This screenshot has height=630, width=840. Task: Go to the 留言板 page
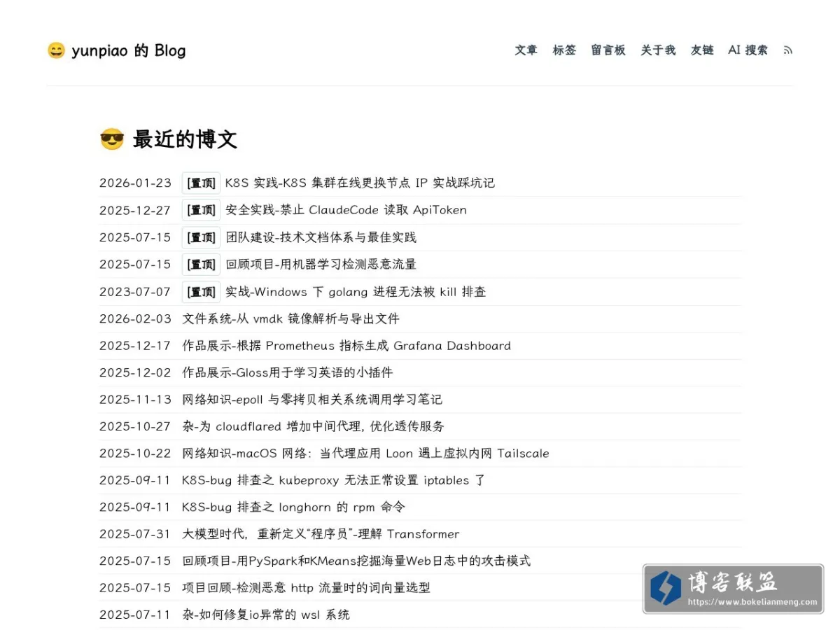(x=608, y=50)
